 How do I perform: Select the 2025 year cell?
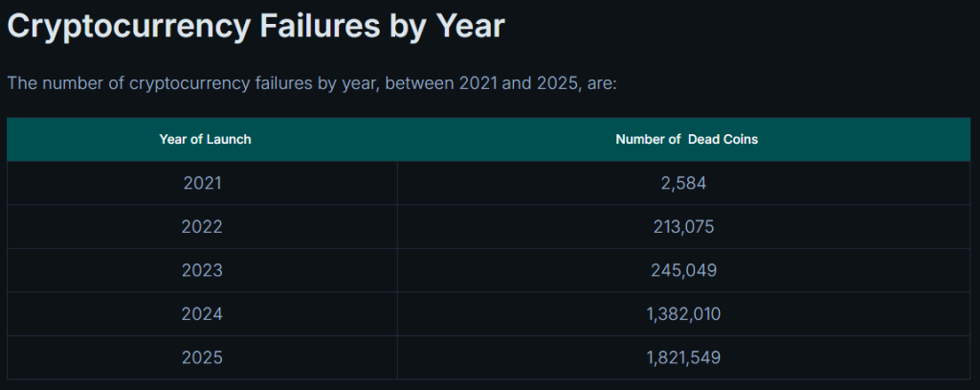pos(203,357)
